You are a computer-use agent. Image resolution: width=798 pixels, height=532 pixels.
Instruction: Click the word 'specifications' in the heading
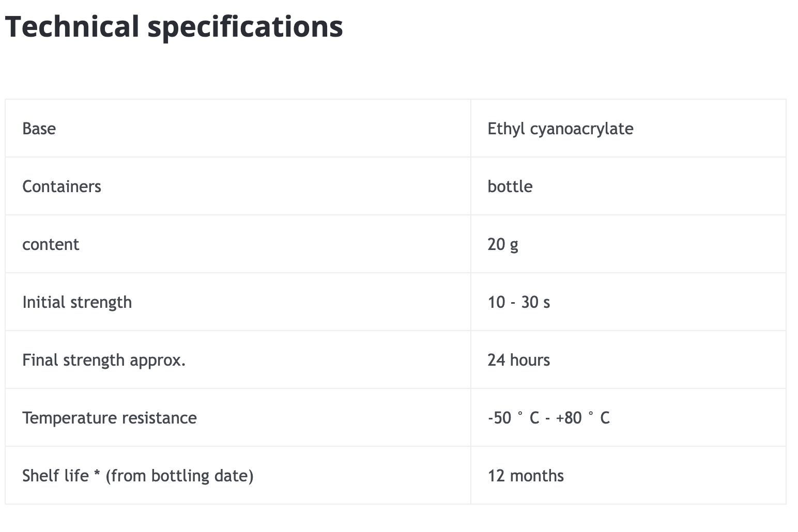[x=245, y=26]
